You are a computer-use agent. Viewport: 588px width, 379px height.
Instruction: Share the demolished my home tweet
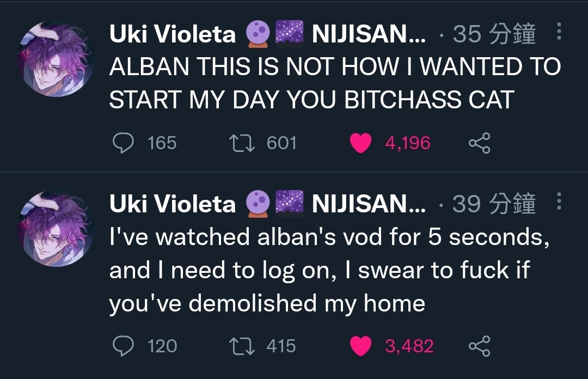pyautogui.click(x=479, y=346)
